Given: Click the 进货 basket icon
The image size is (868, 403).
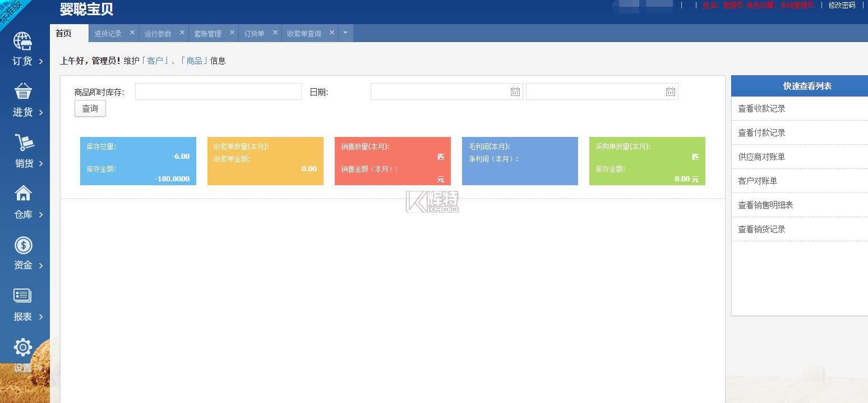Looking at the screenshot, I should click(23, 92).
